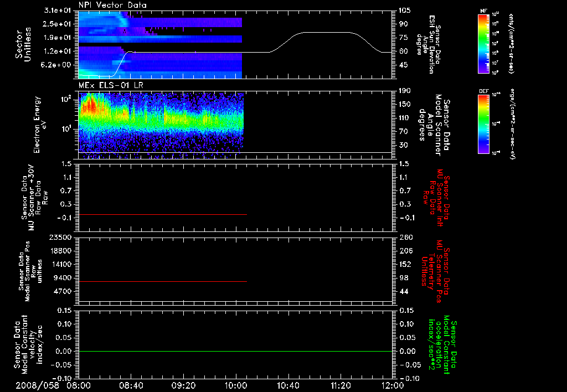Click the 'ESH Sun Elevation Angle' axis title
The height and width of the screenshot is (392, 567).
428,44
